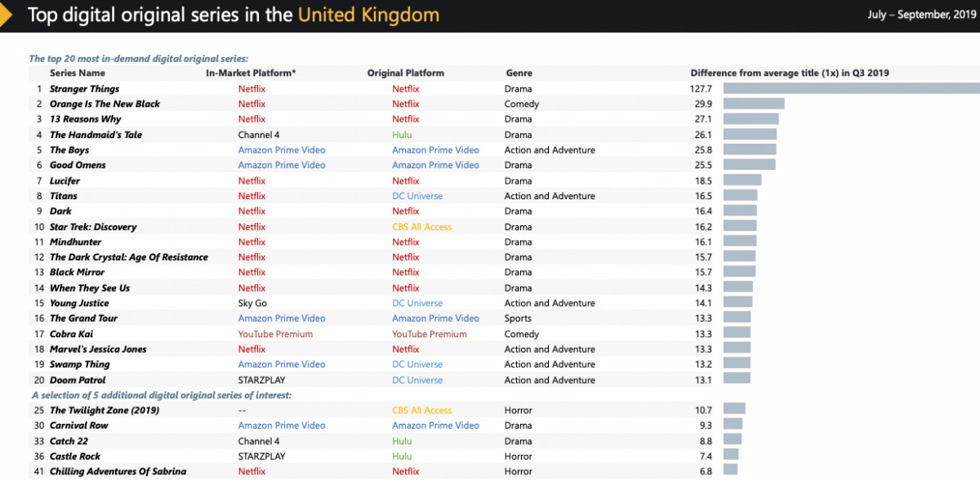
Task: Select the July – September, 2019 date label
Action: tap(917, 14)
